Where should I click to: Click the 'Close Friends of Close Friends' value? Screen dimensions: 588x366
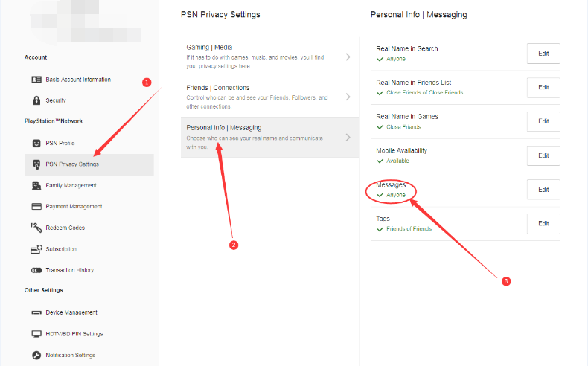click(424, 92)
